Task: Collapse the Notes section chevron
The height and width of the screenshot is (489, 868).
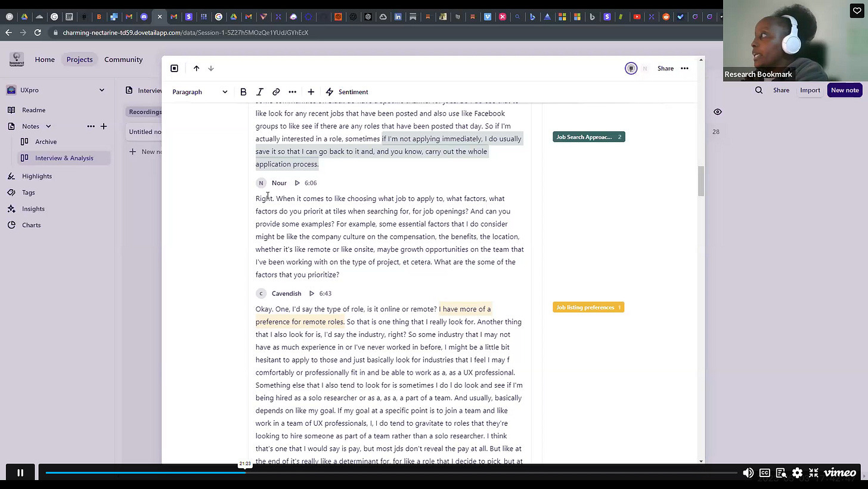Action: pyautogui.click(x=48, y=126)
